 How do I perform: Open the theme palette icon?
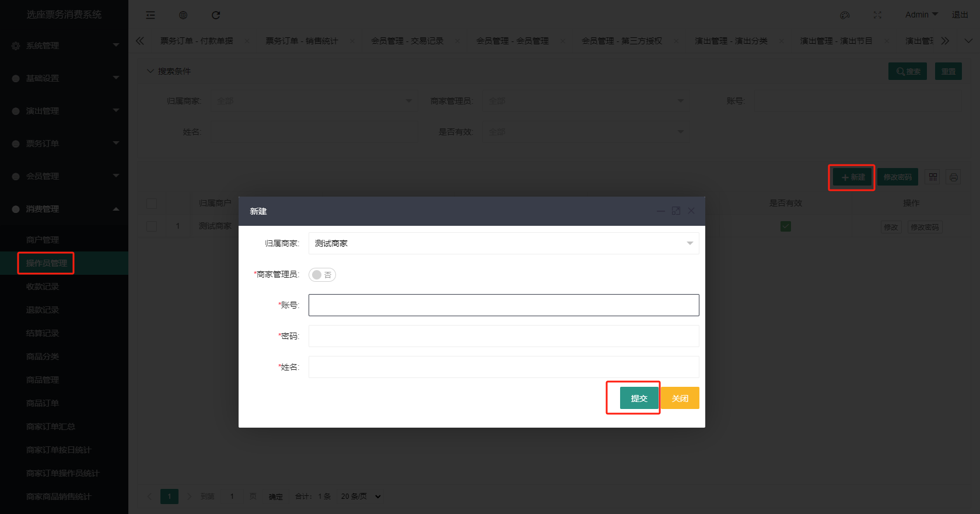pyautogui.click(x=845, y=15)
